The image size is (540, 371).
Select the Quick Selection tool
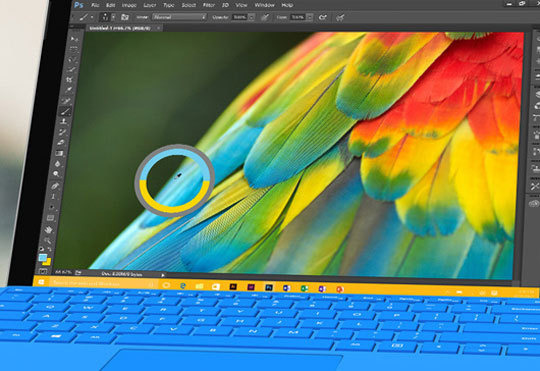pyautogui.click(x=71, y=70)
